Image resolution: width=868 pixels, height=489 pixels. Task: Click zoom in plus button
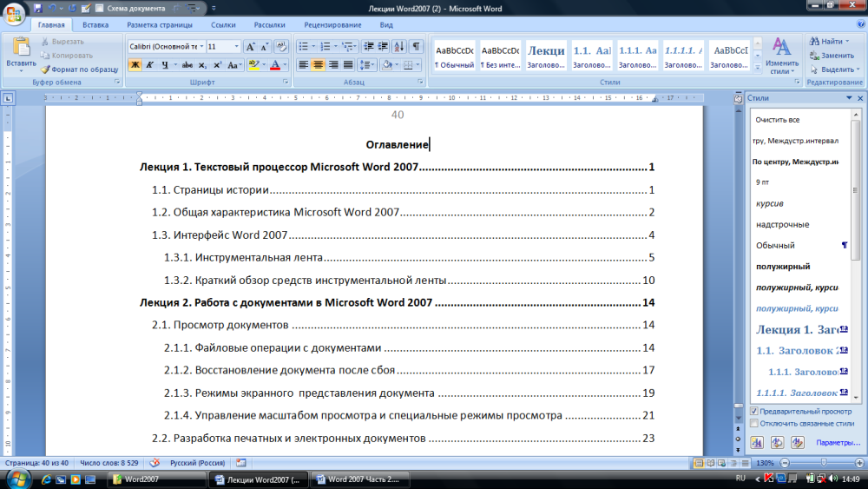(x=859, y=463)
